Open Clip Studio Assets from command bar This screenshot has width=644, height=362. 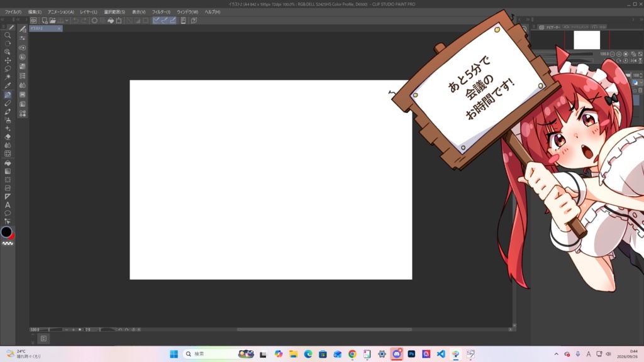tap(183, 20)
